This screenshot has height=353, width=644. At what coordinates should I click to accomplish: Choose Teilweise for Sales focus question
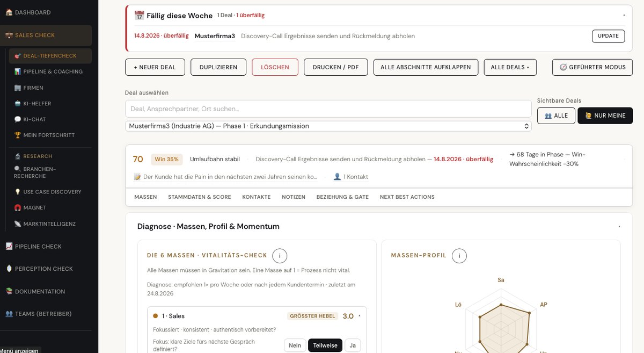[325, 345]
